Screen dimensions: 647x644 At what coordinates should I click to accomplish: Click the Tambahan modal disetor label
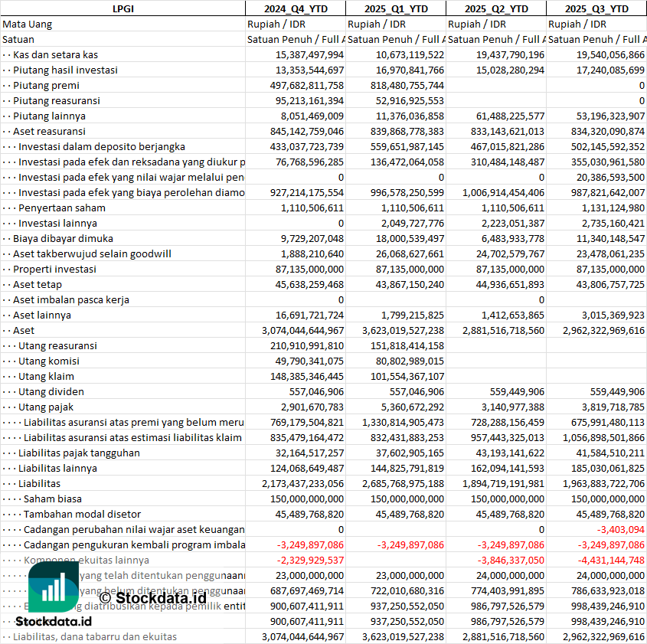tap(82, 514)
